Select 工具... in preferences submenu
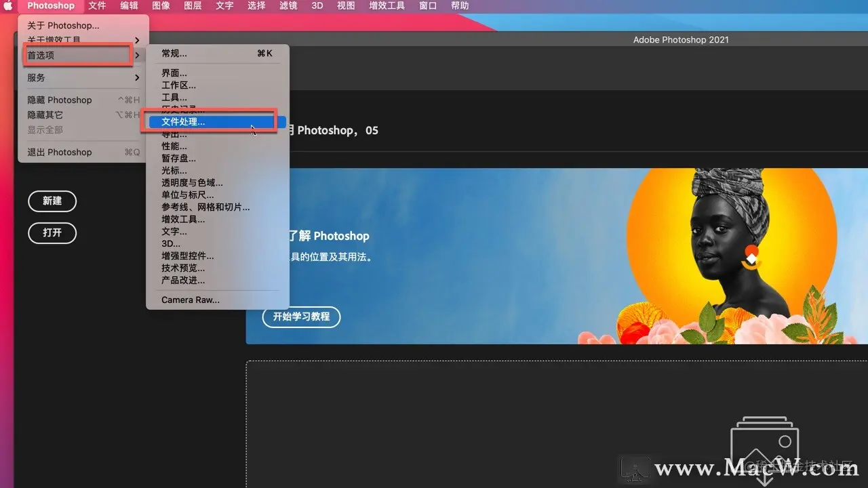868x488 pixels. coord(218,97)
